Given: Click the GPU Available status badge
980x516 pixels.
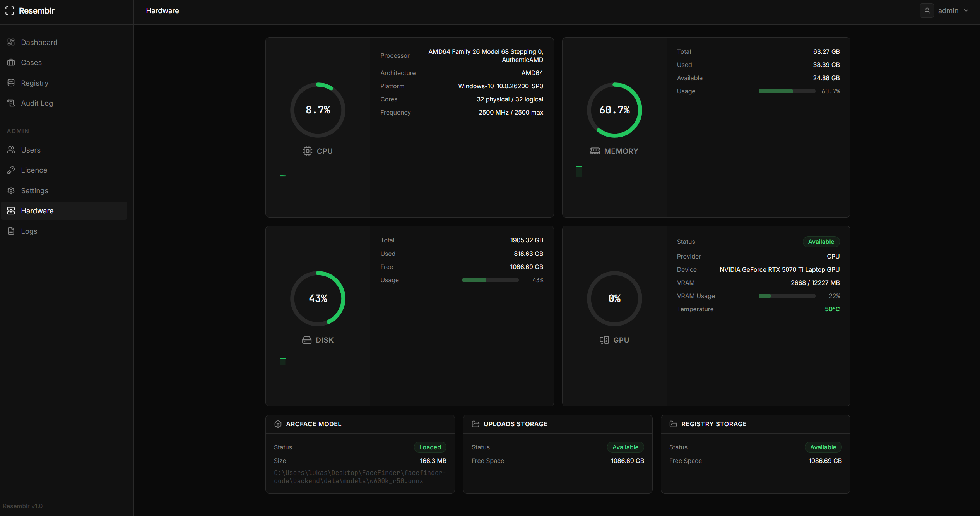Looking at the screenshot, I should (821, 242).
